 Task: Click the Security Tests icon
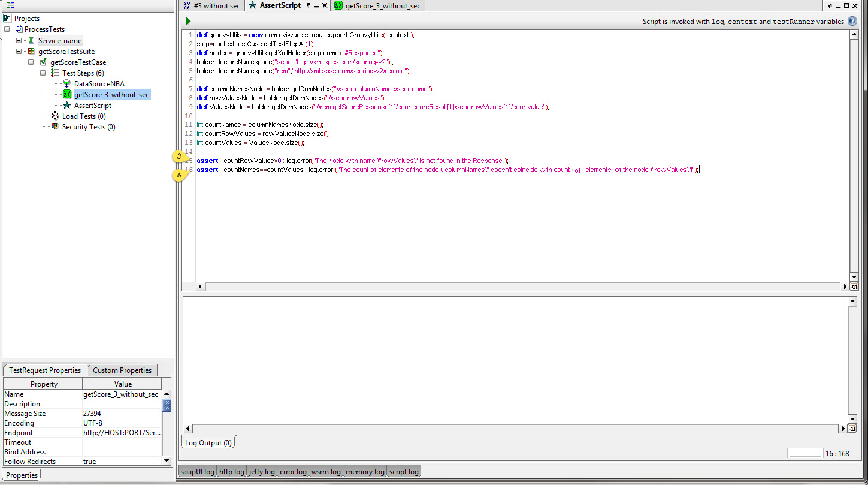pos(55,126)
